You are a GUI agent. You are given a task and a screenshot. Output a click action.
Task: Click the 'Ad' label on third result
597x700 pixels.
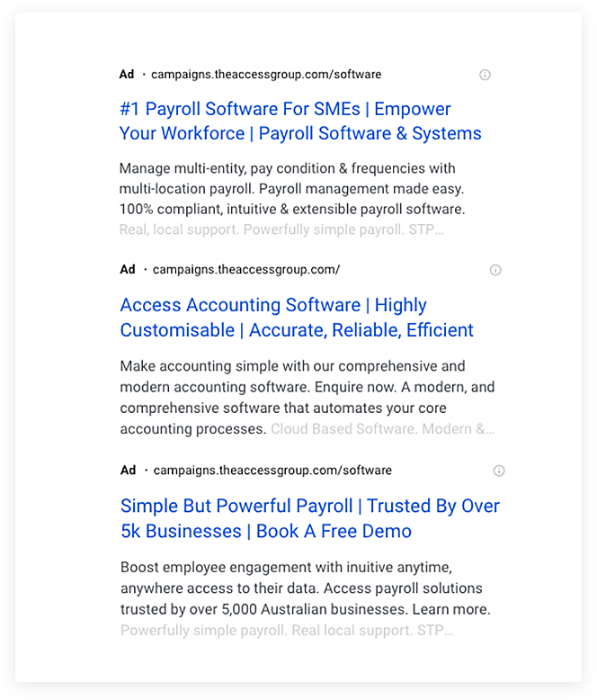(x=128, y=470)
